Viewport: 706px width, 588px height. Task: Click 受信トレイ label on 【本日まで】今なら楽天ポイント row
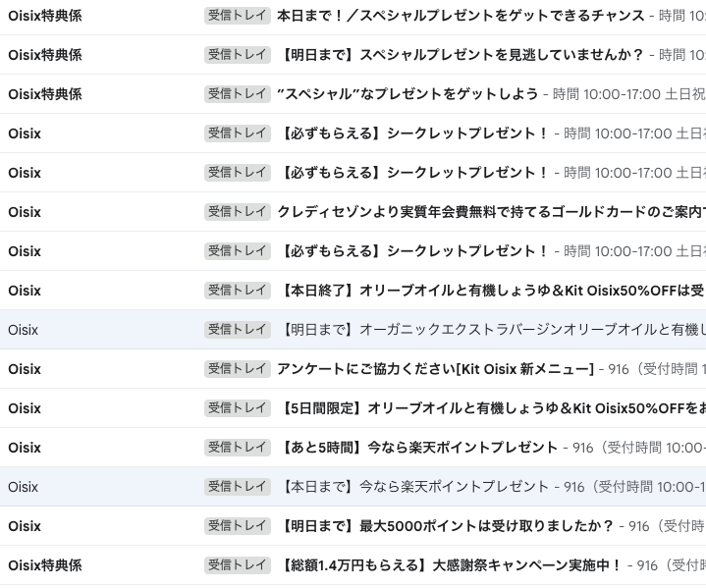pos(238,487)
